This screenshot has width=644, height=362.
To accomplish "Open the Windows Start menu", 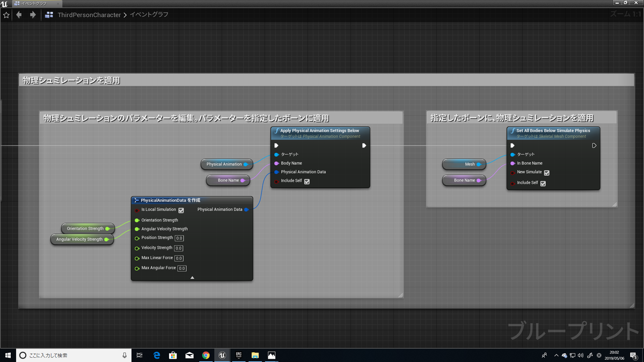I will pos(8,355).
